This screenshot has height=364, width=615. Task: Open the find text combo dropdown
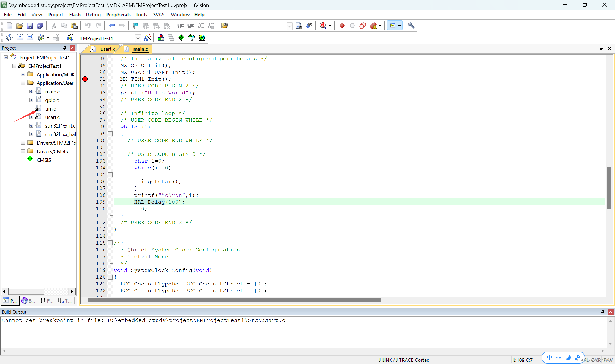pos(290,26)
